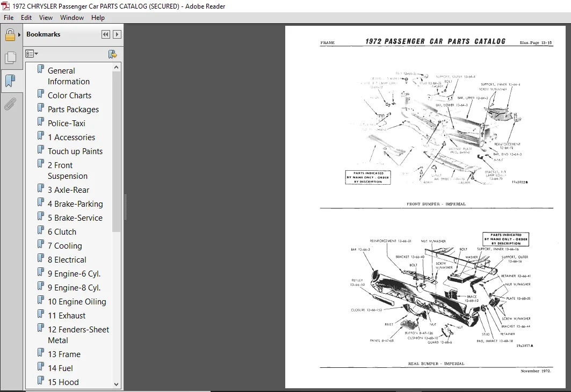Click the bookmarks vertical scrollbar thumb

coord(116,151)
